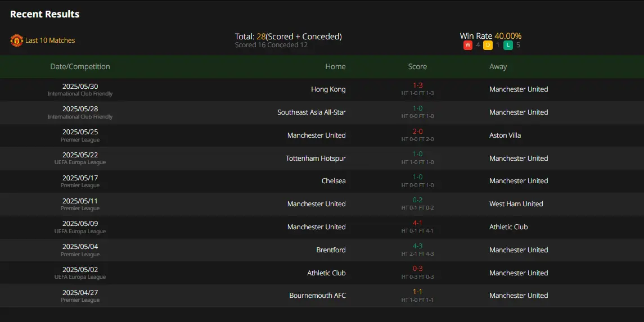644x322 pixels.
Task: Open Tottenham Hotspur home team link
Action: pos(316,158)
